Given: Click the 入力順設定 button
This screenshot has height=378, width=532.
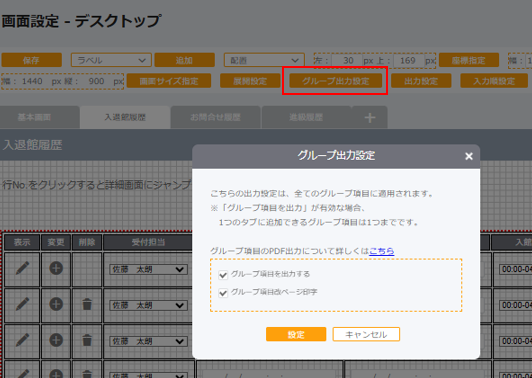Looking at the screenshot, I should (x=494, y=81).
